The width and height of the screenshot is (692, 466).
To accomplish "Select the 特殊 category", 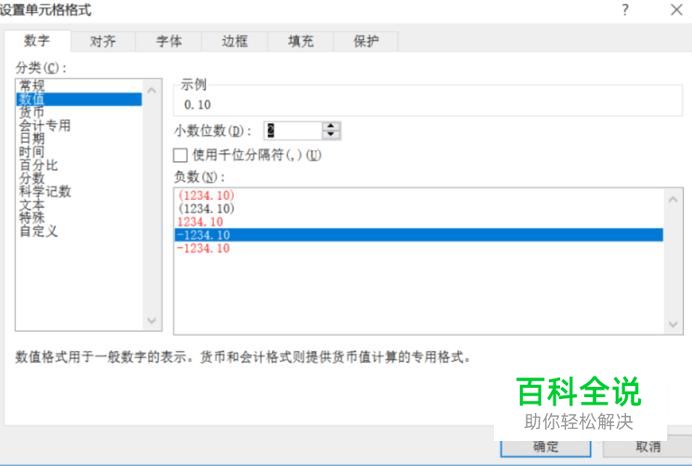I will pos(79,218).
